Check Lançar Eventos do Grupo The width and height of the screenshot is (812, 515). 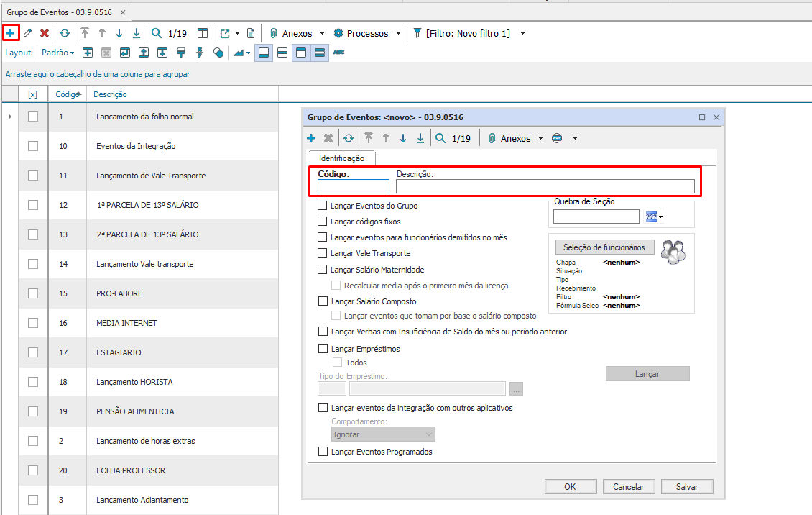pos(322,206)
